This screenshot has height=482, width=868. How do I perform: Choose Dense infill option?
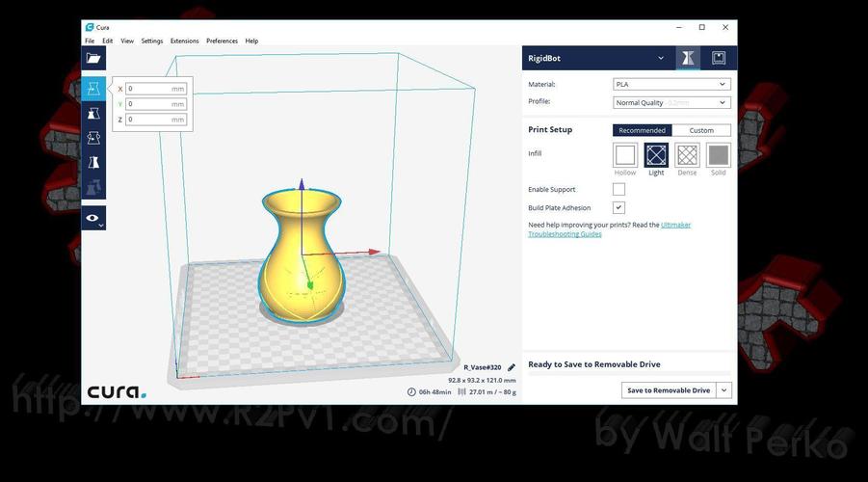687,155
